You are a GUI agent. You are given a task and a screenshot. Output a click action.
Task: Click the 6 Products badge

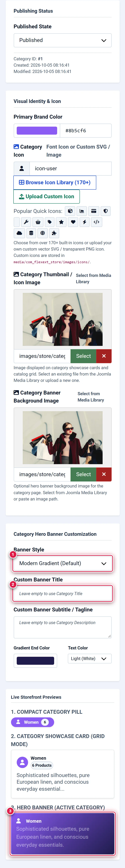point(42,765)
